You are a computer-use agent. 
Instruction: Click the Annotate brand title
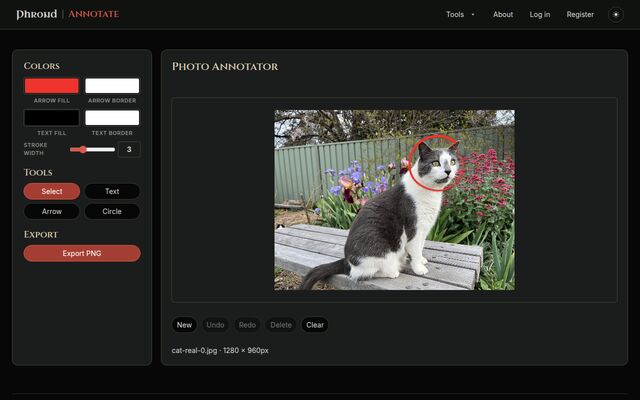pos(93,14)
